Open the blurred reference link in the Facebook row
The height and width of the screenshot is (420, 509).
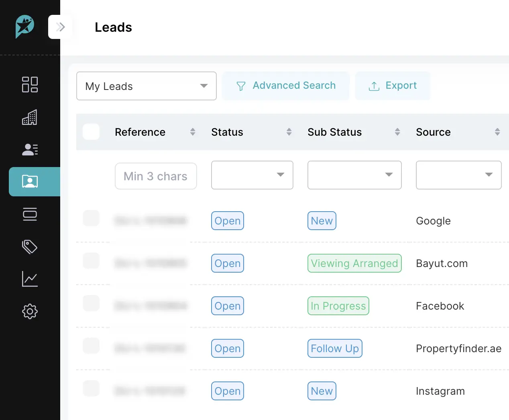click(x=151, y=306)
